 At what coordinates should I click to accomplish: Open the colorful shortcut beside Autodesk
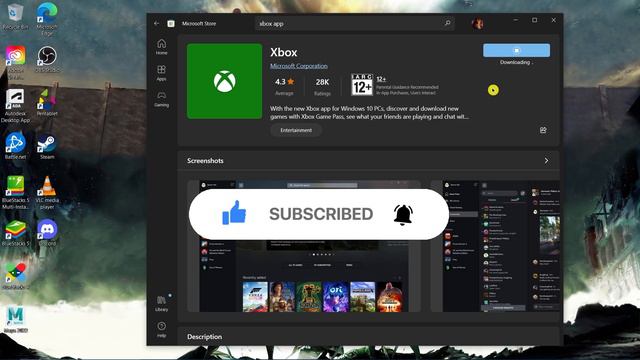[47, 103]
